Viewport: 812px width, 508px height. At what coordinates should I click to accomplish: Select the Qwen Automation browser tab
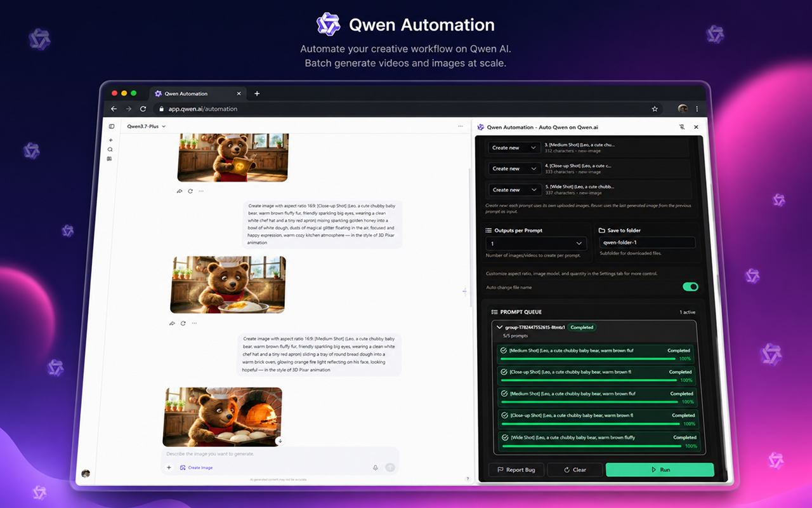197,93
